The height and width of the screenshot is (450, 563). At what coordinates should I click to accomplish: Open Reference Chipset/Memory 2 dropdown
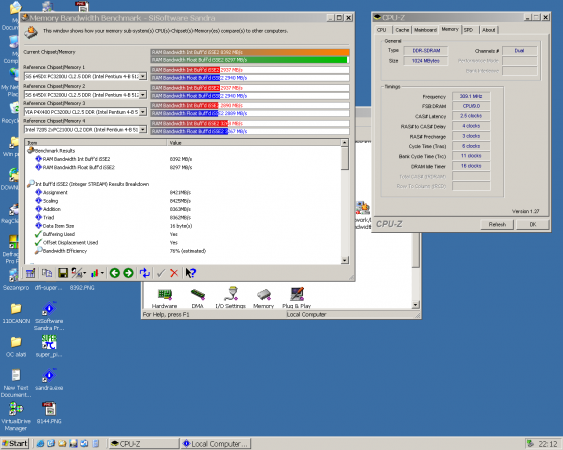point(143,94)
